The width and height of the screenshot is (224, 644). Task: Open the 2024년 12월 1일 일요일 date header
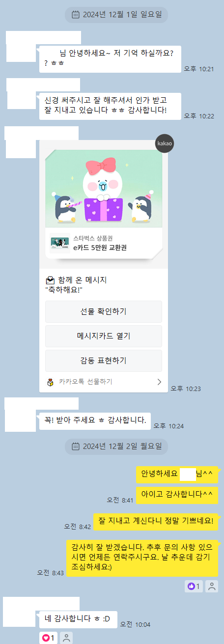[116, 15]
